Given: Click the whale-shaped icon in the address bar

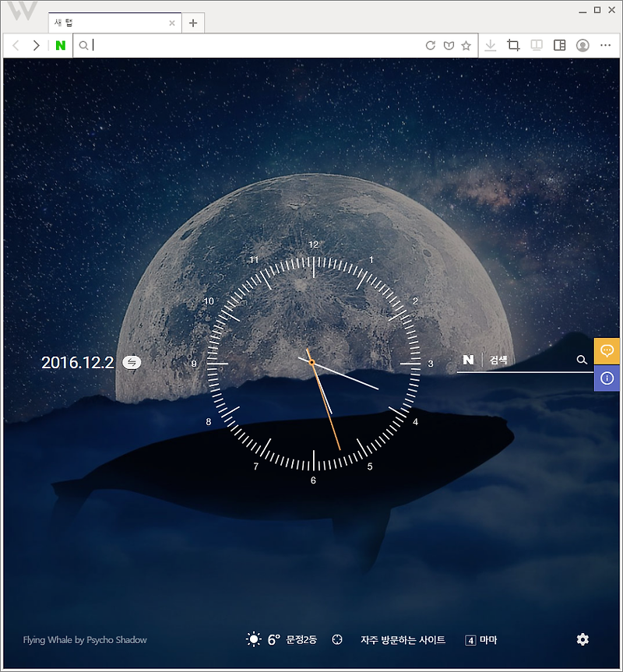Looking at the screenshot, I should (x=449, y=45).
